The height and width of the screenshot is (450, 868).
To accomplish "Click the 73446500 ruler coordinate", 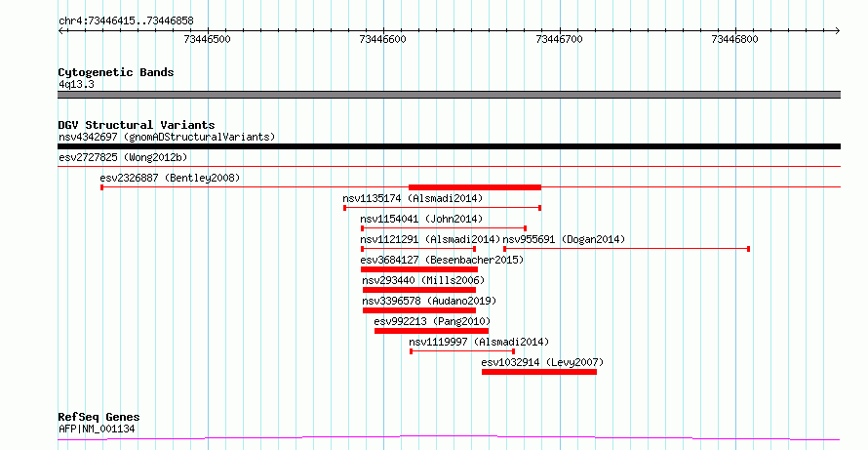I will pos(208,39).
